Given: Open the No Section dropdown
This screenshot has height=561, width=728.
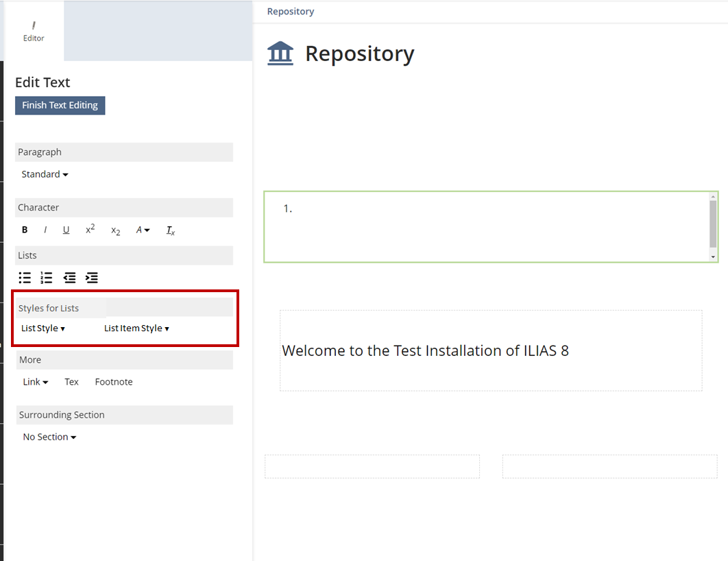Looking at the screenshot, I should [49, 437].
